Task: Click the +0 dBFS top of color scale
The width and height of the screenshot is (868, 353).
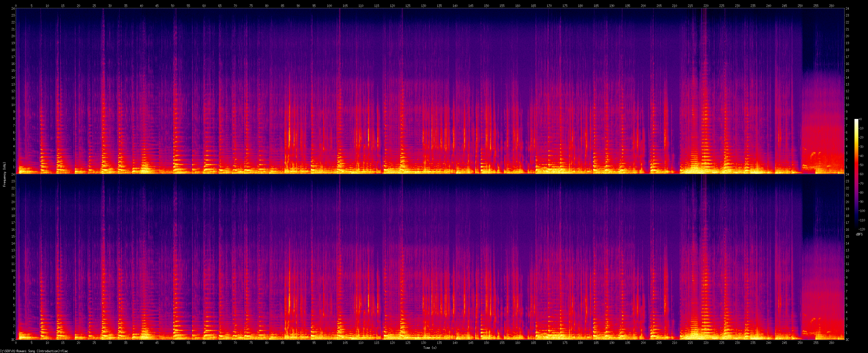Action: click(860, 119)
